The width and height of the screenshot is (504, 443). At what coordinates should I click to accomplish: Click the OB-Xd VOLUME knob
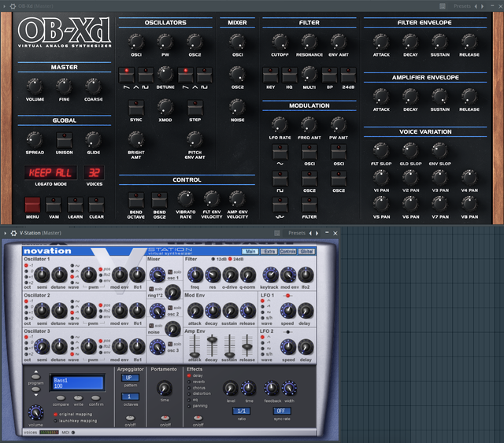coord(35,87)
